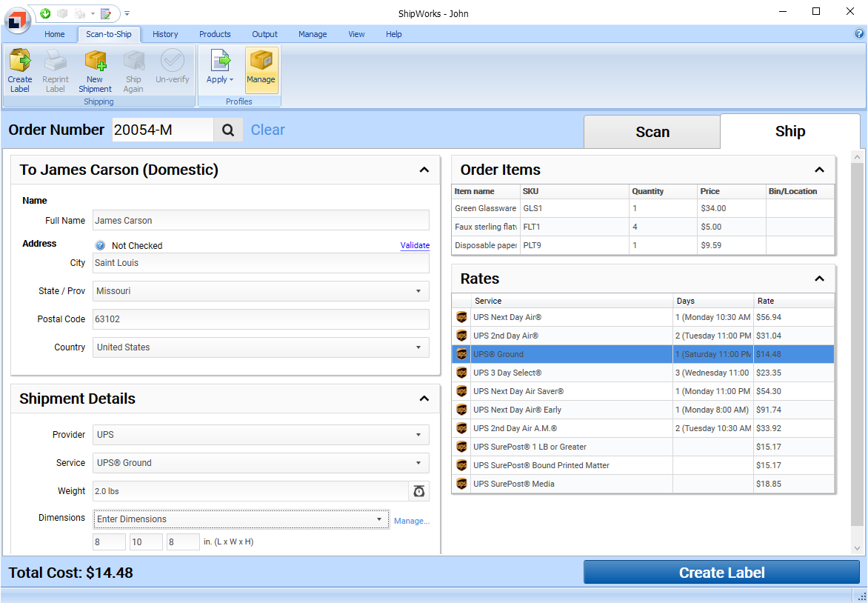Click UPS icon for Next Day Air Saver® row
This screenshot has height=603, width=868.
461,391
